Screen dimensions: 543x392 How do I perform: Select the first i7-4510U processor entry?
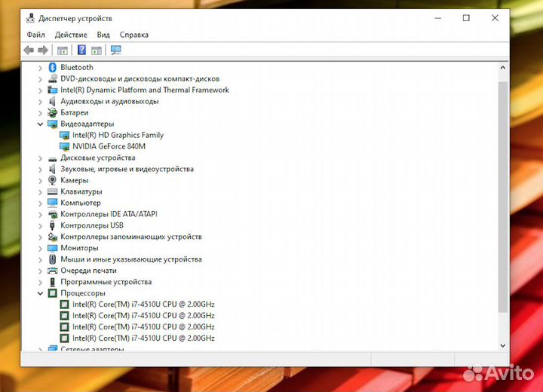[x=143, y=305]
